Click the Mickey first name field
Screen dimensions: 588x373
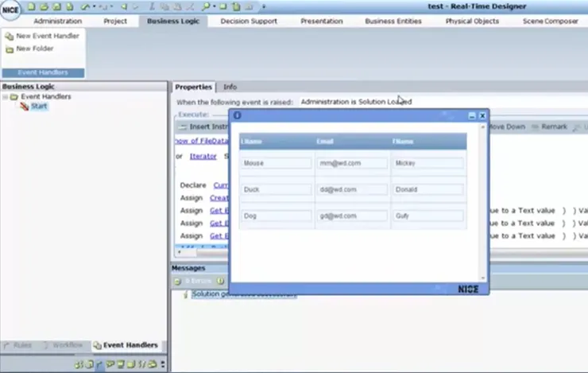[428, 163]
